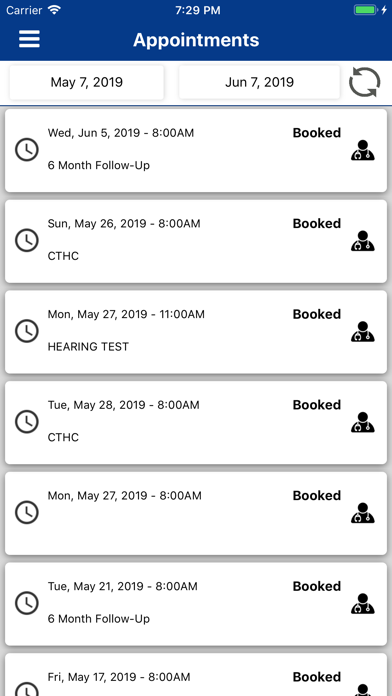Open the Wed, Jun 5 6 Month Follow-Up appointment
The height and width of the screenshot is (696, 392).
(196, 150)
